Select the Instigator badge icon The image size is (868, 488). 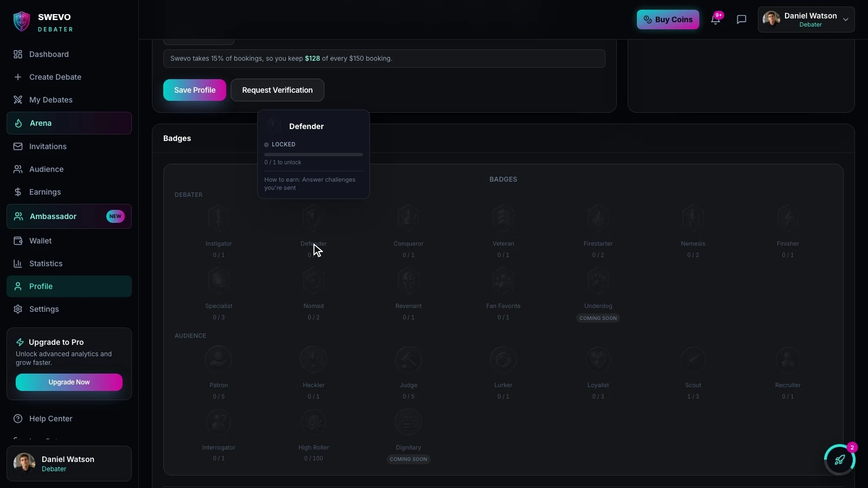tap(219, 218)
